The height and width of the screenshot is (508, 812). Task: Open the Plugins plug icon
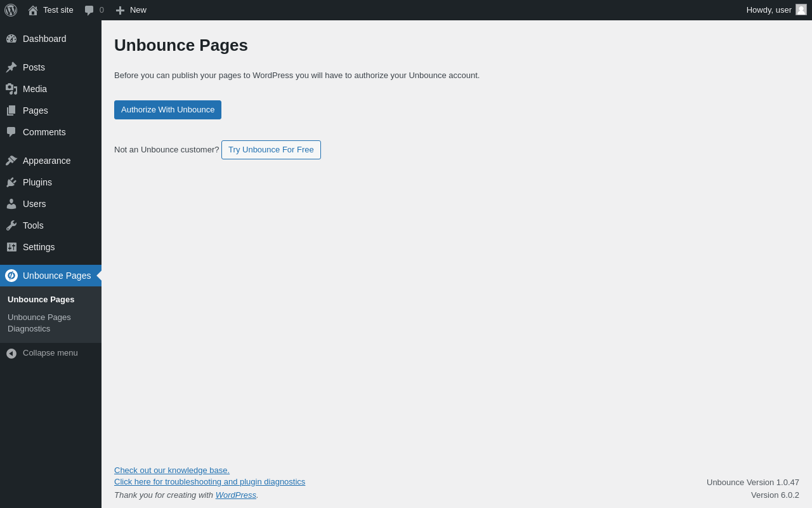11,182
